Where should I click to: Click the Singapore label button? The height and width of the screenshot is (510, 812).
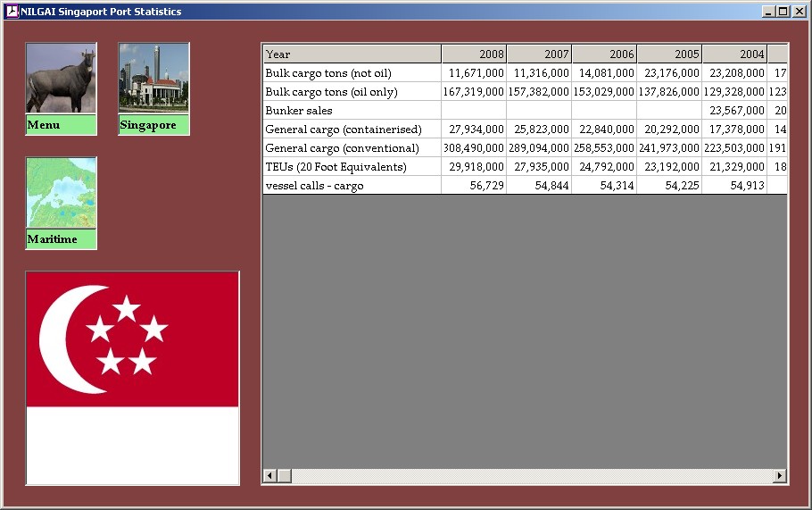click(153, 125)
